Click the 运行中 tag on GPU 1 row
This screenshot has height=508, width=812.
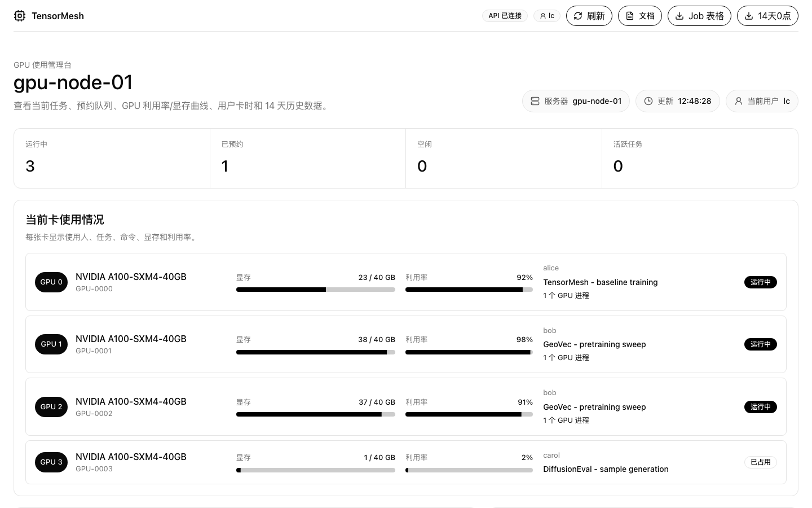761,344
